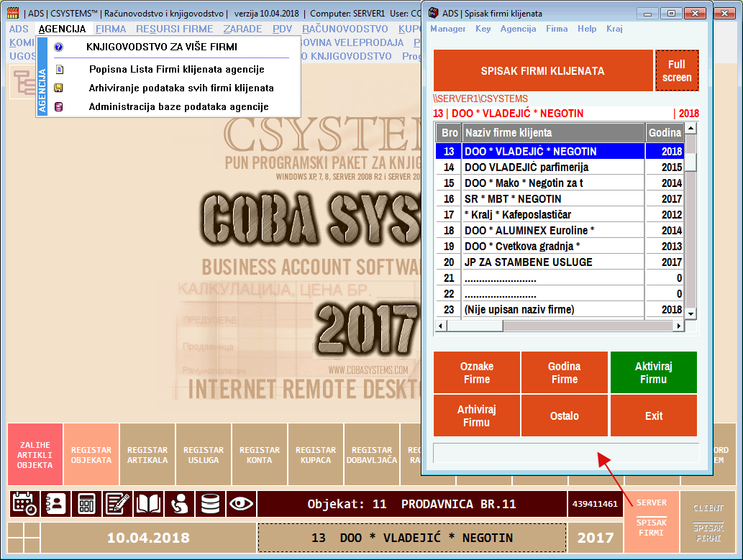Click the Exit button

(653, 416)
